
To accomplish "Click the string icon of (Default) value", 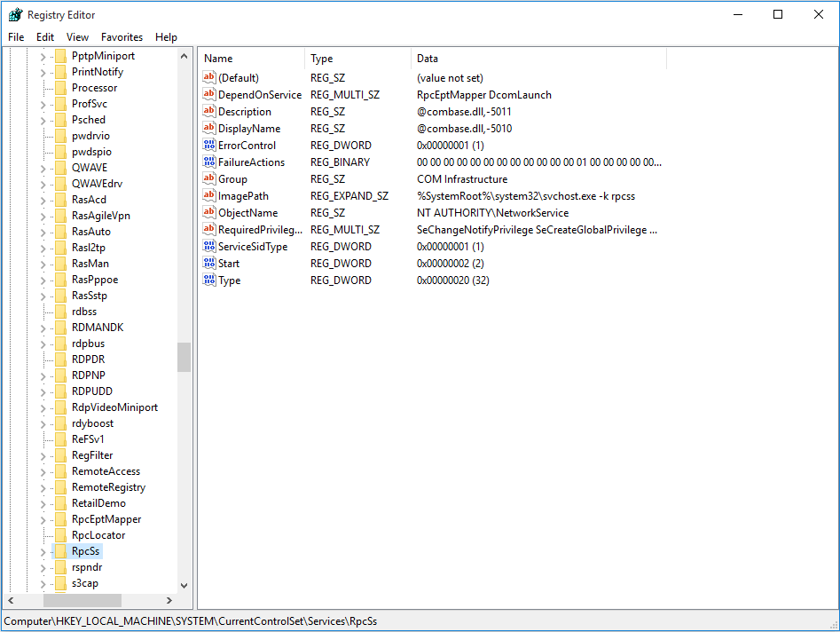I will coord(209,78).
